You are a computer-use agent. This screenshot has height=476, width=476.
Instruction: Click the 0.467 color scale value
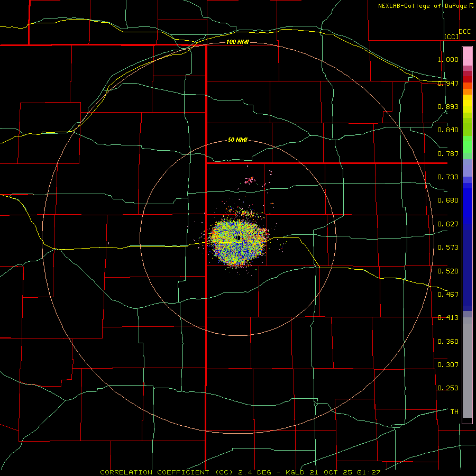click(448, 295)
